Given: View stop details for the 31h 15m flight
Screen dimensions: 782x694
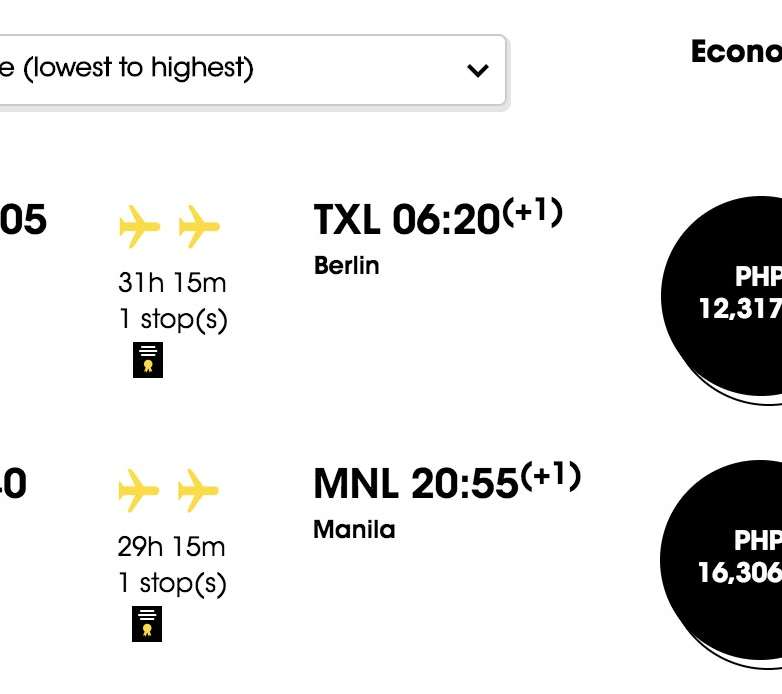Looking at the screenshot, I should point(173,320).
